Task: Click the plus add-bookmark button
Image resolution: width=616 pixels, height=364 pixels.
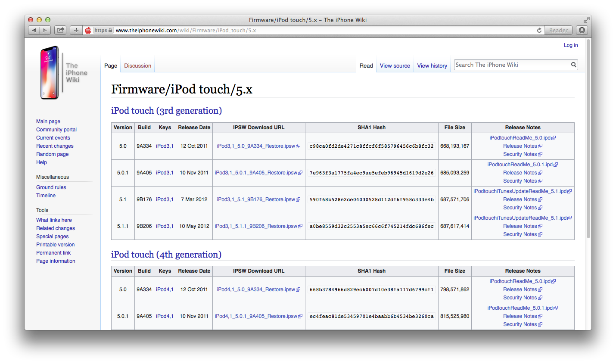Action: (76, 30)
